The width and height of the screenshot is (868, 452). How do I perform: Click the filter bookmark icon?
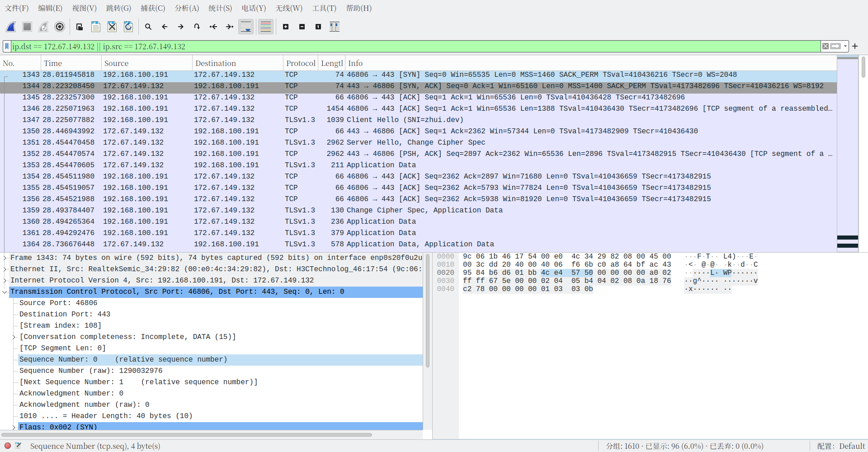(x=7, y=47)
